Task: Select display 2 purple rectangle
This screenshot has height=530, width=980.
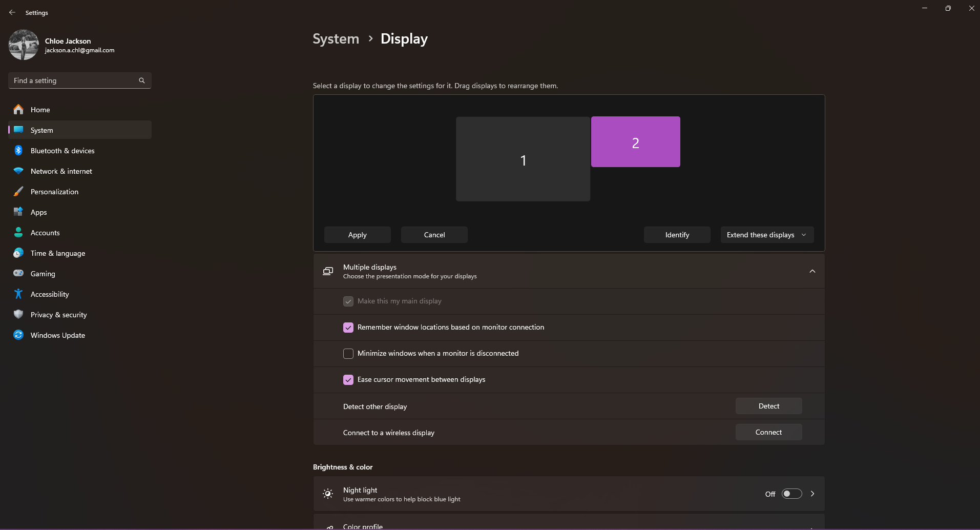Action: tap(636, 141)
